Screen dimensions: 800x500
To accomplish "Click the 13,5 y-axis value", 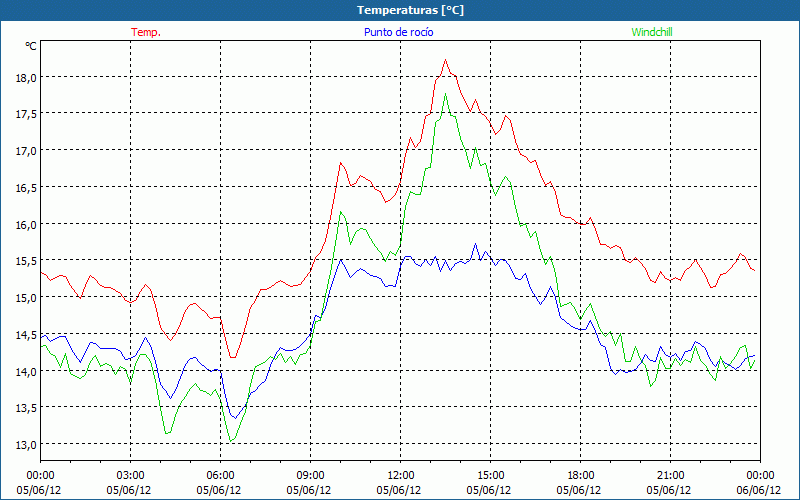I will tap(26, 408).
